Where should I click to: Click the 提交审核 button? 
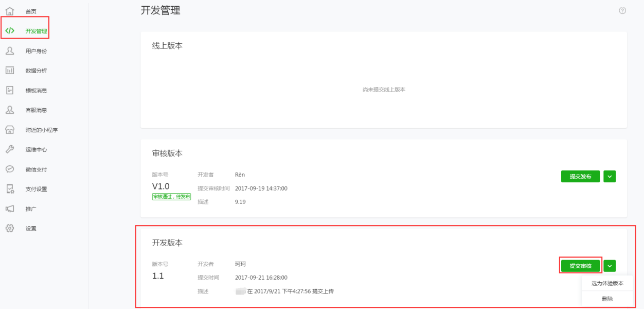pos(580,266)
